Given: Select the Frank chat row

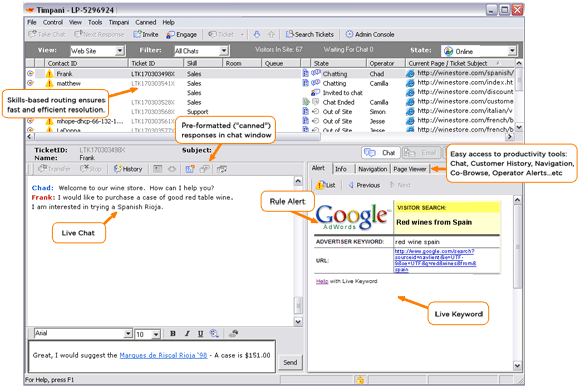Looking at the screenshot, I should coord(270,74).
